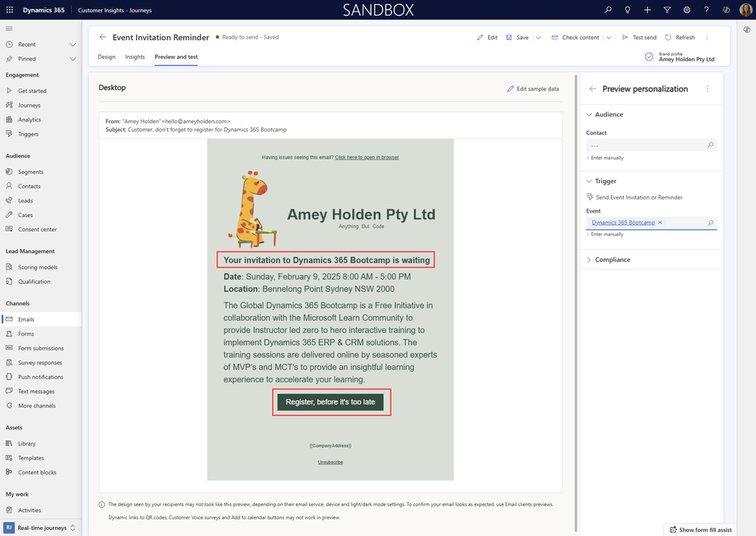Go back using arrow beside Event Invitation Reminder

tap(102, 37)
